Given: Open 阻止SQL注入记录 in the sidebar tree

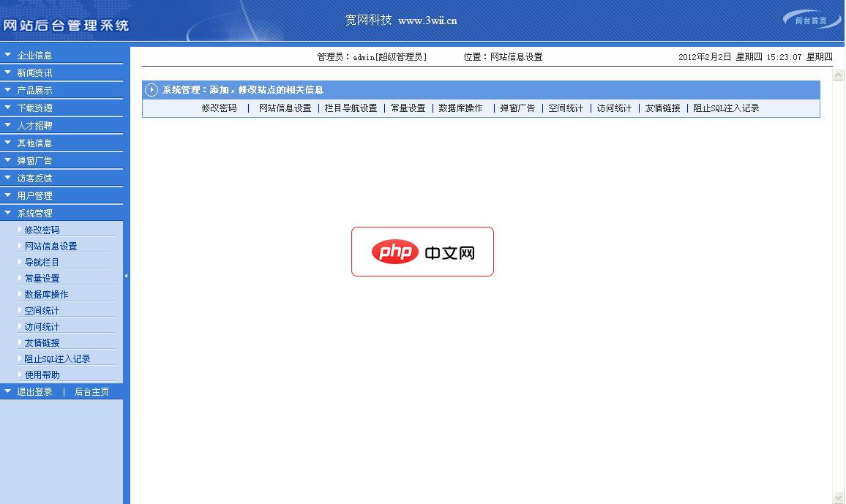Looking at the screenshot, I should 57,359.
